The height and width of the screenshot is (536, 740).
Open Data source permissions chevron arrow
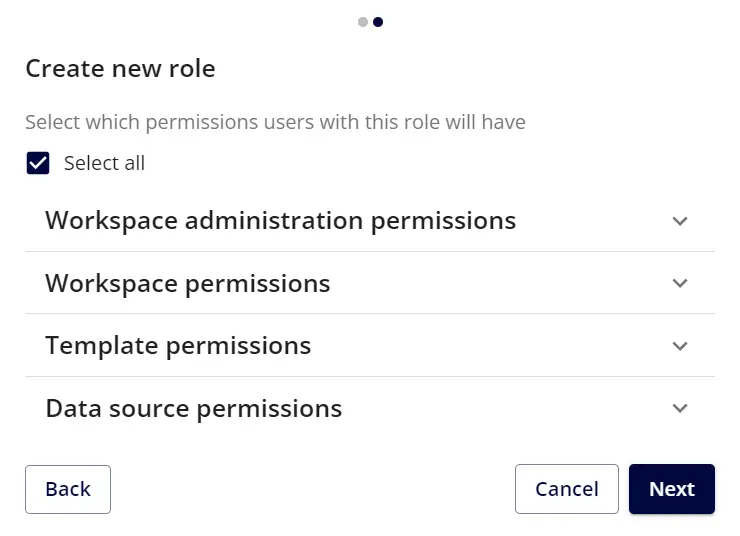(x=680, y=408)
